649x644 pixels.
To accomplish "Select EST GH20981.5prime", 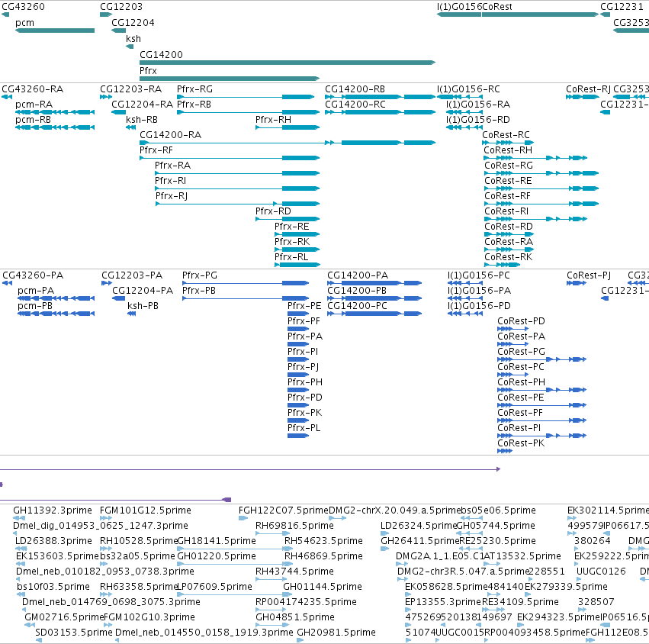I will click(336, 633).
